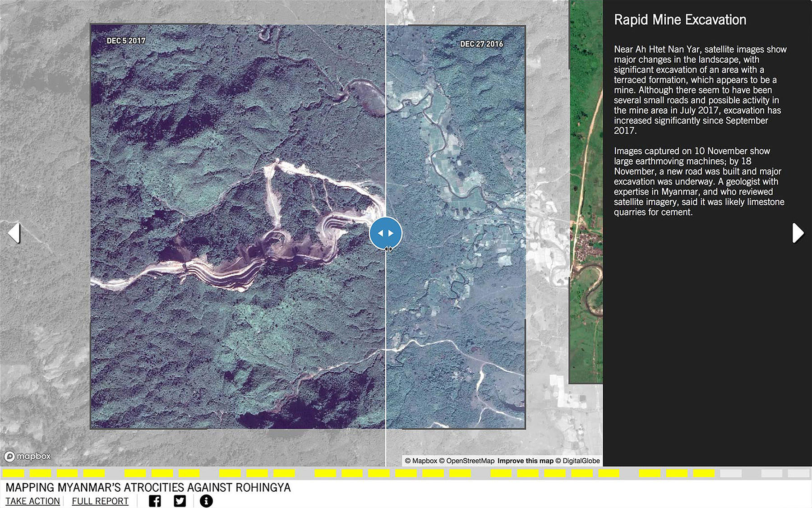Open the © Mapbox attribution link
This screenshot has width=812, height=508.
(x=421, y=461)
